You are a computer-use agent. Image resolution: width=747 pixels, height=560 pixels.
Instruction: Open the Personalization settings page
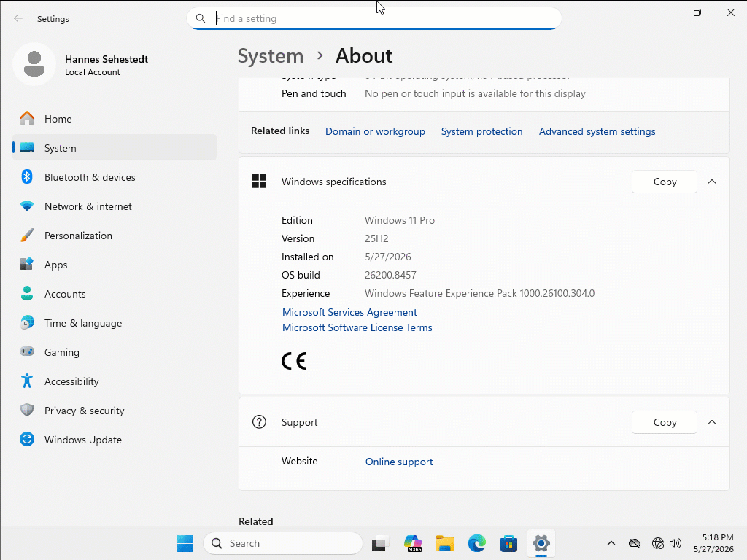115,236
